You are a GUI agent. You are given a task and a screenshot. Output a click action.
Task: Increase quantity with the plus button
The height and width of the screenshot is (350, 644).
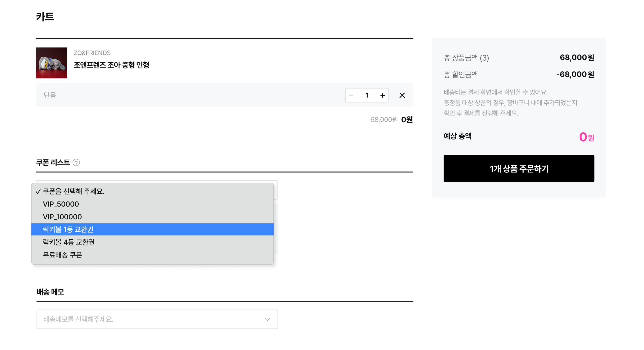382,95
